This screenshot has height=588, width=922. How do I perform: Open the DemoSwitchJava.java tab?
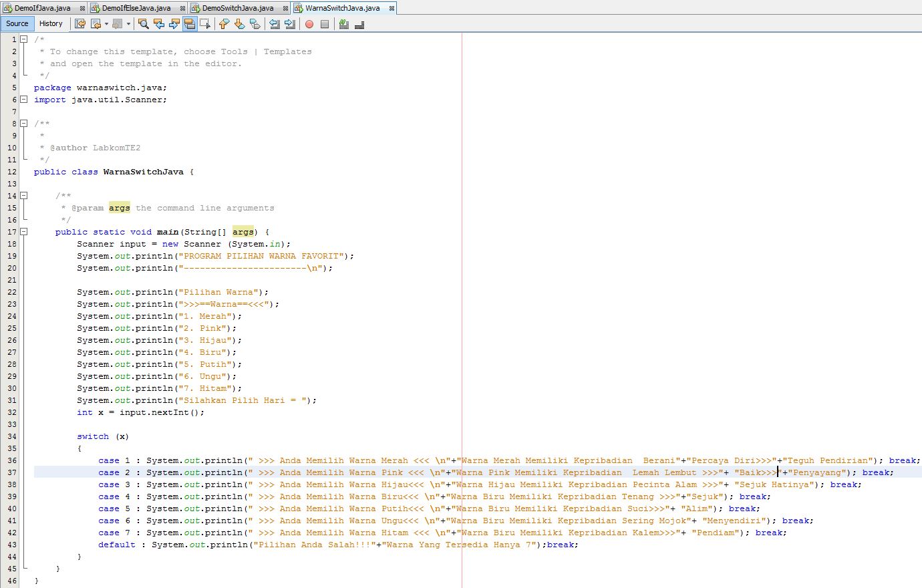[x=238, y=8]
